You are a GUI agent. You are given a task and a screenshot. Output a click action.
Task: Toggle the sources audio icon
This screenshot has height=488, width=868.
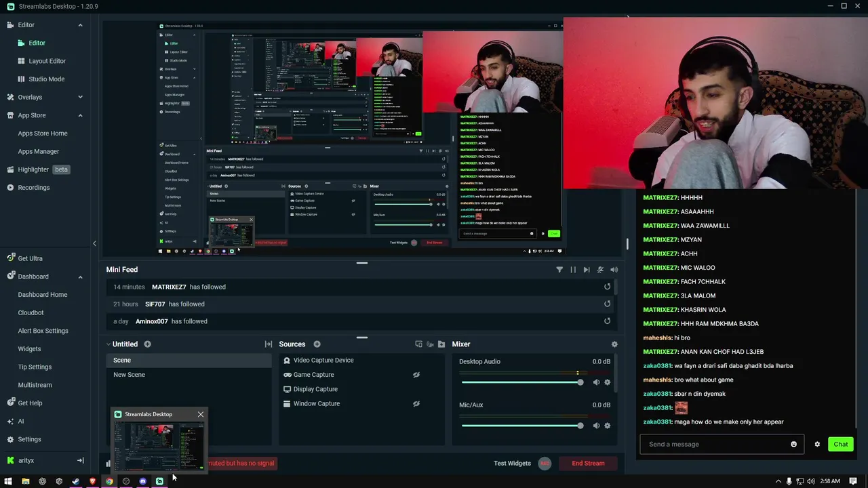click(430, 344)
